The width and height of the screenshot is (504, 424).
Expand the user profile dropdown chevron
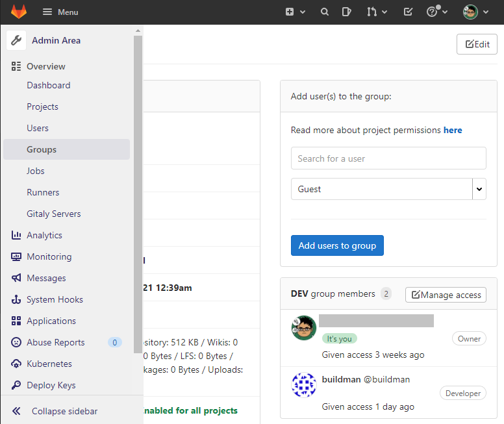486,12
